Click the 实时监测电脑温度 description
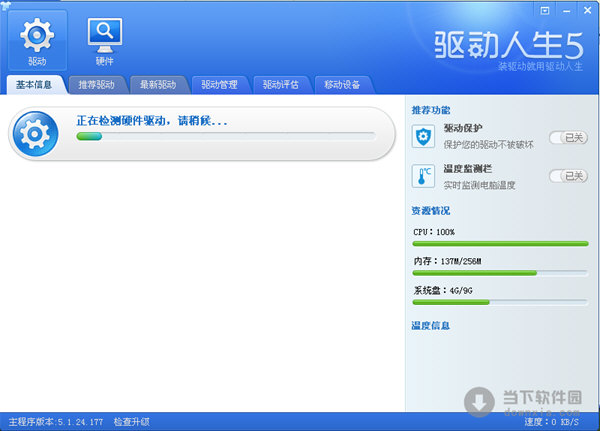The width and height of the screenshot is (600, 431). 479,185
